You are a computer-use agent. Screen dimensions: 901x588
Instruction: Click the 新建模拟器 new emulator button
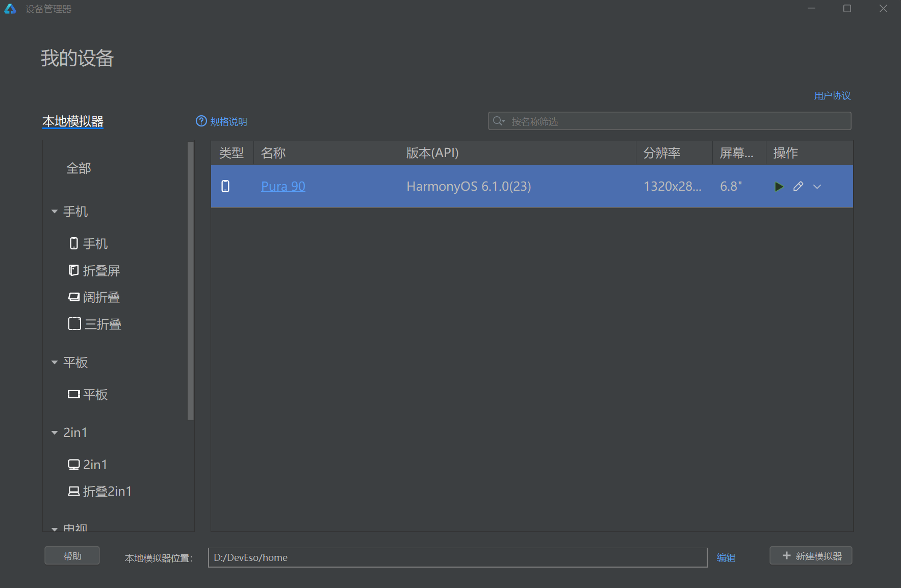click(811, 556)
